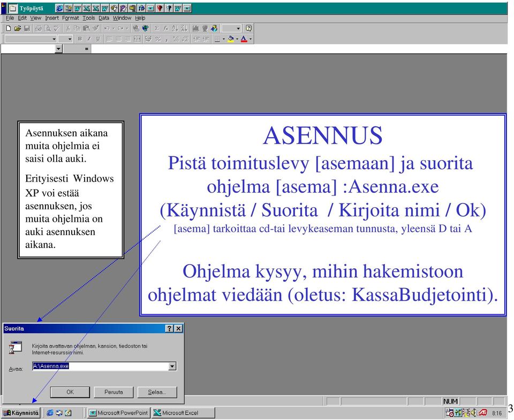Screen dimensions: 514x420
Task: Click the Percent Style icon
Action: tap(158, 39)
